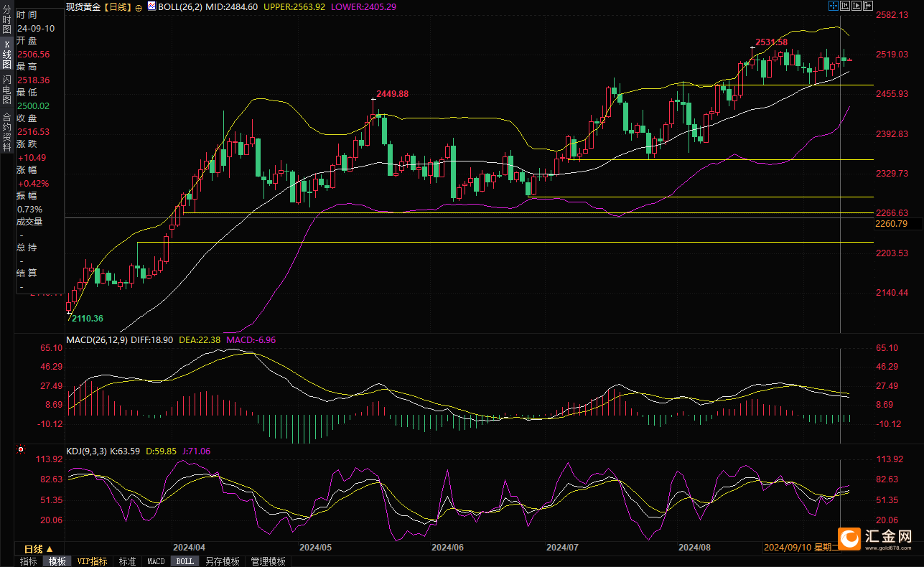Click the 涨幅 value +0.42%
This screenshot has width=924, height=567.
tap(33, 183)
